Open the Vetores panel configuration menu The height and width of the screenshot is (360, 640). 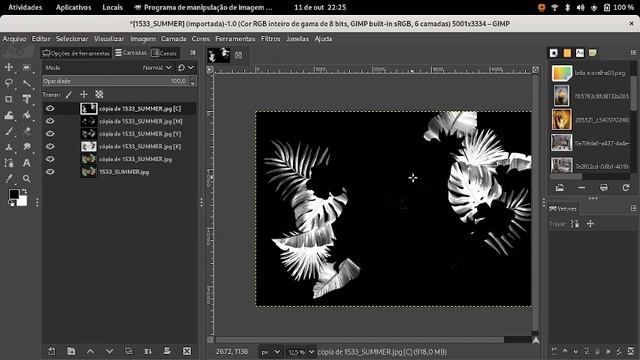pos(633,209)
